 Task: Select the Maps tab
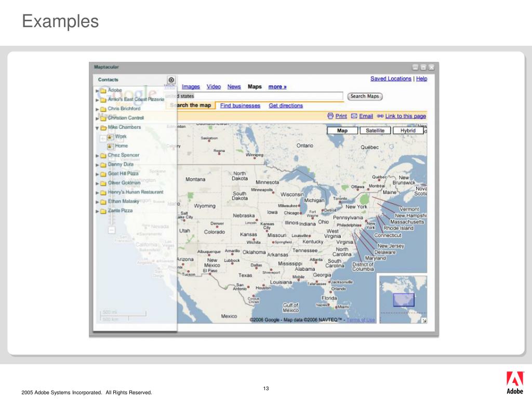tap(255, 87)
